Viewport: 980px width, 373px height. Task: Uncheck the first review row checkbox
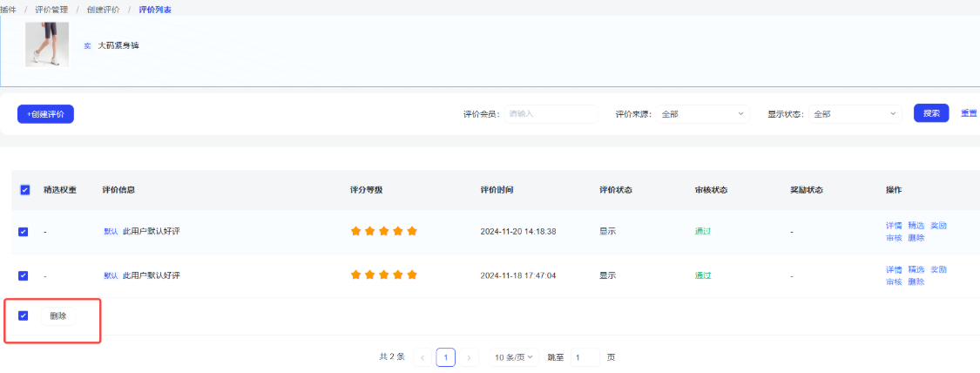point(24,232)
